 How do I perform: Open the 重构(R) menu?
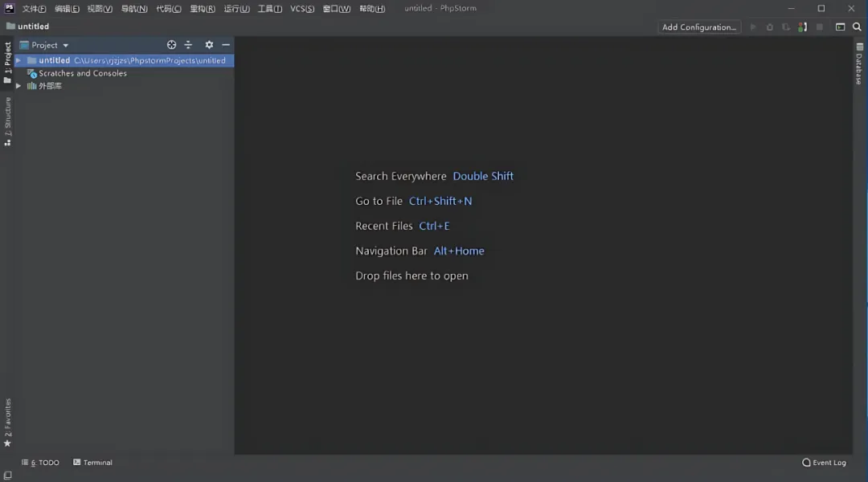[x=202, y=8]
